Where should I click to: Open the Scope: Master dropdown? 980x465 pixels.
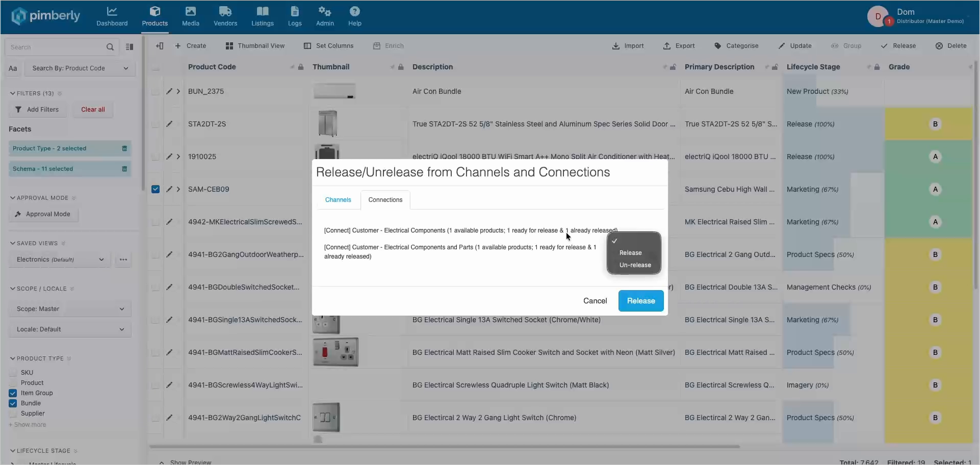(x=70, y=309)
